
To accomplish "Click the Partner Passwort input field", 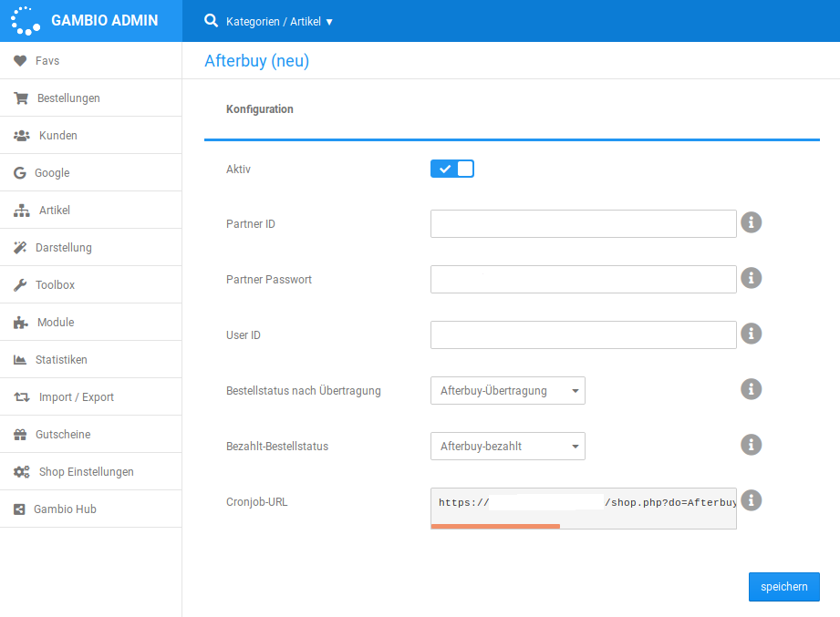I will [x=583, y=280].
